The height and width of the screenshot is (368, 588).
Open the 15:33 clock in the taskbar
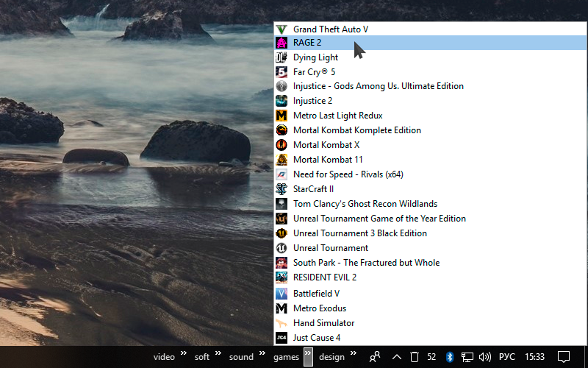tap(534, 357)
